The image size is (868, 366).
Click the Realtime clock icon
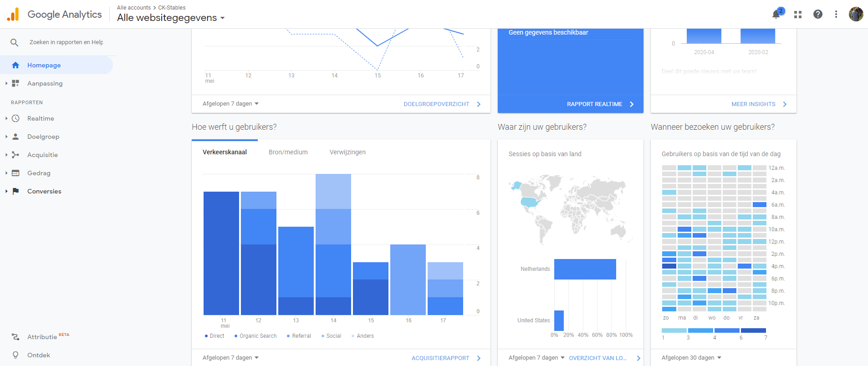15,118
